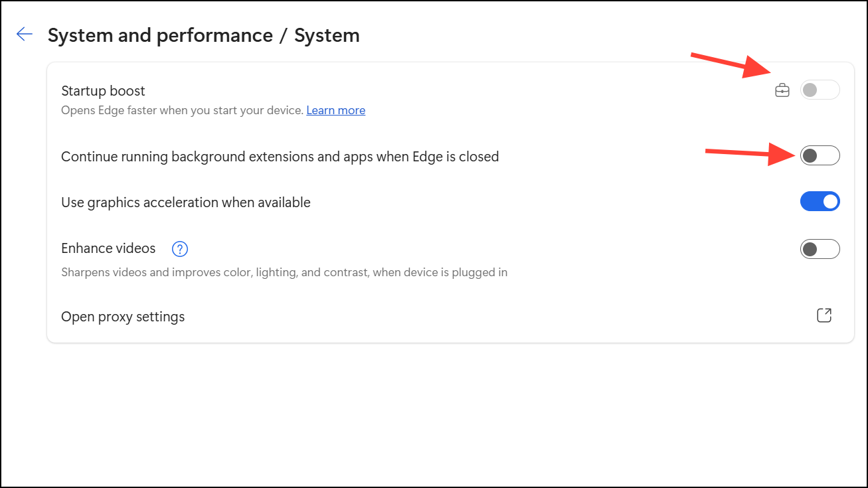Open the Learn more link
This screenshot has height=488, width=868.
[335, 110]
